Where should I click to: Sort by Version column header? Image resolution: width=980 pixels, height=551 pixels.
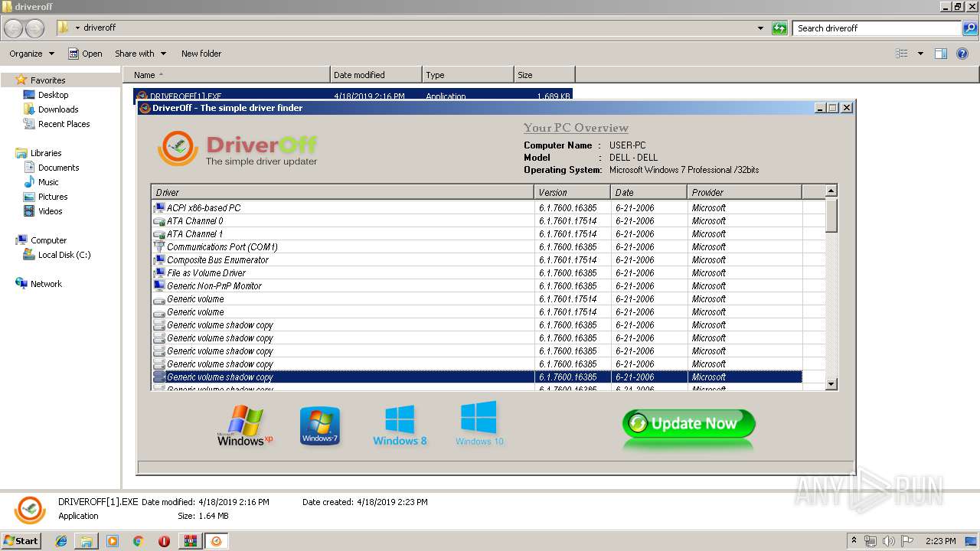click(x=572, y=192)
